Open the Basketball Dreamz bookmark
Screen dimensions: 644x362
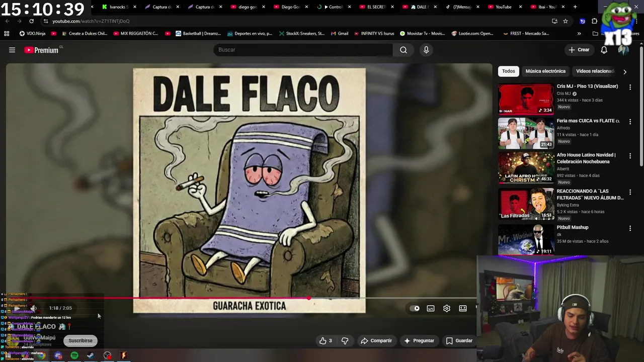pos(198,33)
